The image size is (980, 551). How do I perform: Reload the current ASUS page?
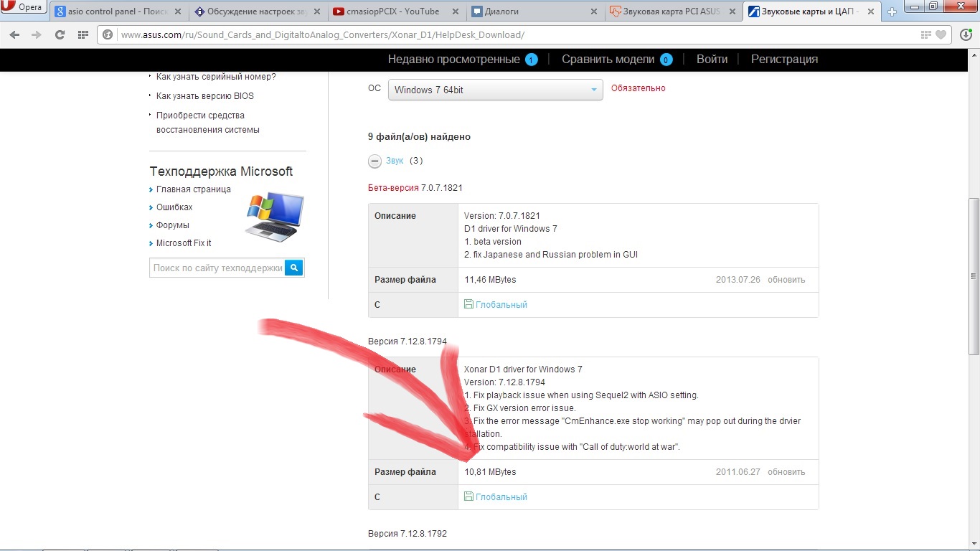coord(60,34)
